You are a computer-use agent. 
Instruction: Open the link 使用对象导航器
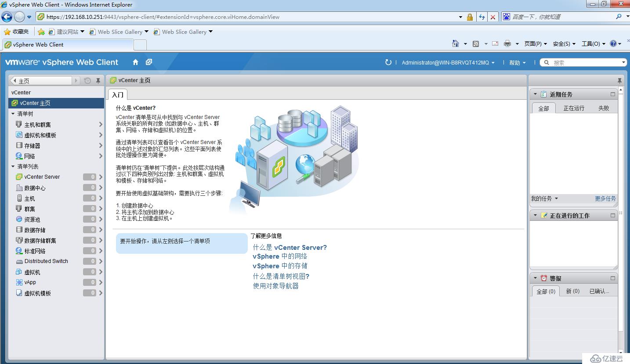click(x=275, y=286)
